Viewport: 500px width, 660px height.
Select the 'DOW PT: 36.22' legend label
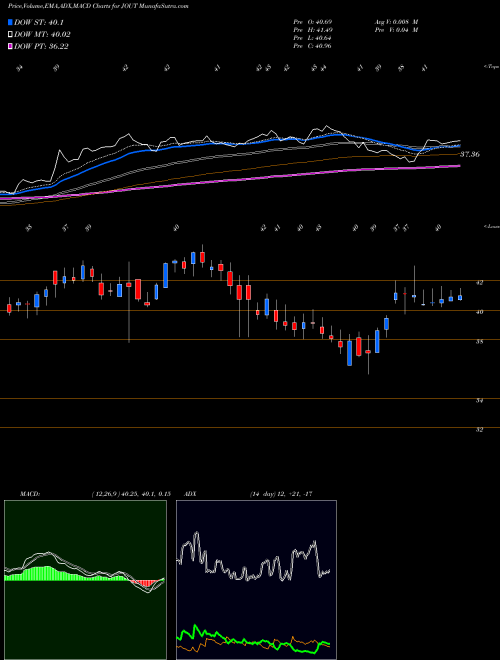point(41,46)
